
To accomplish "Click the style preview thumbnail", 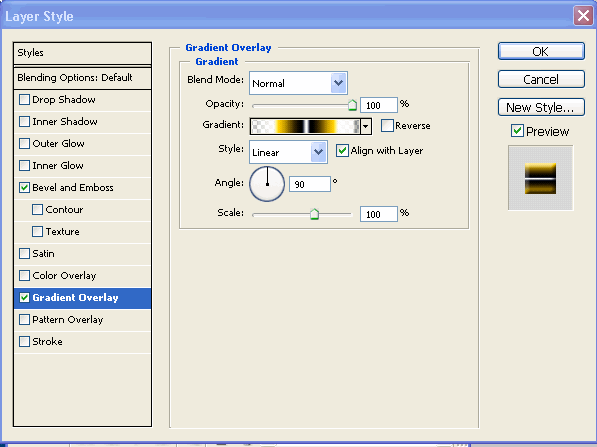I will [x=540, y=178].
